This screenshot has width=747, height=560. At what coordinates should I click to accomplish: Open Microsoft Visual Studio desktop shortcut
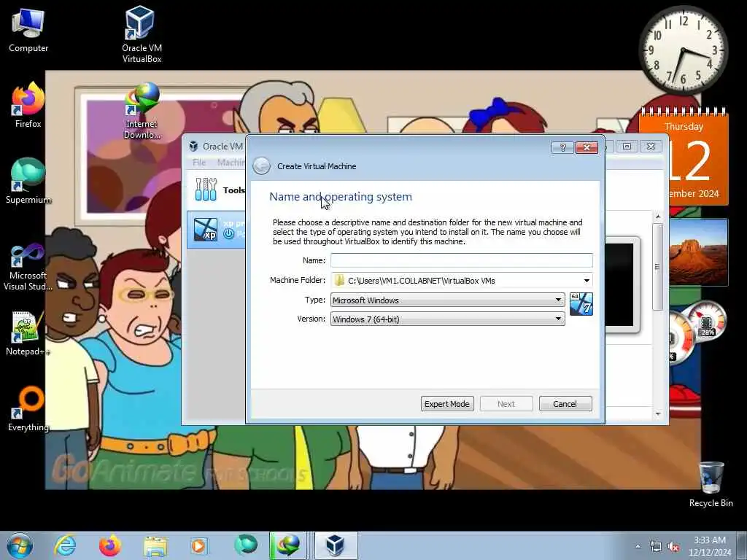click(x=28, y=267)
